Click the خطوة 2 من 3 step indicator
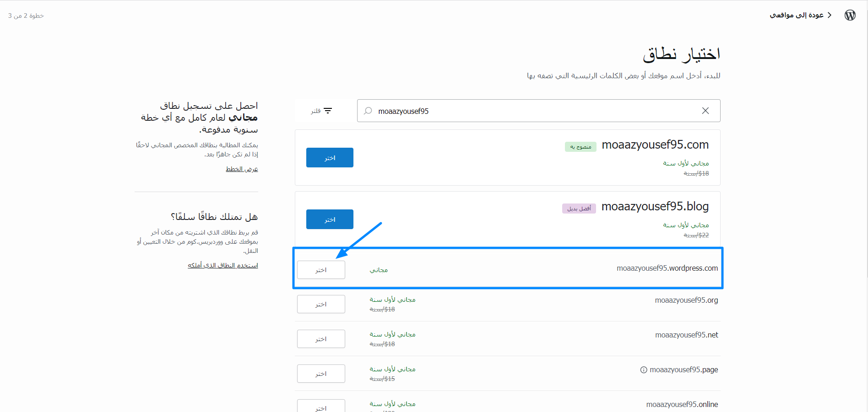This screenshot has height=412, width=868. coord(26,16)
